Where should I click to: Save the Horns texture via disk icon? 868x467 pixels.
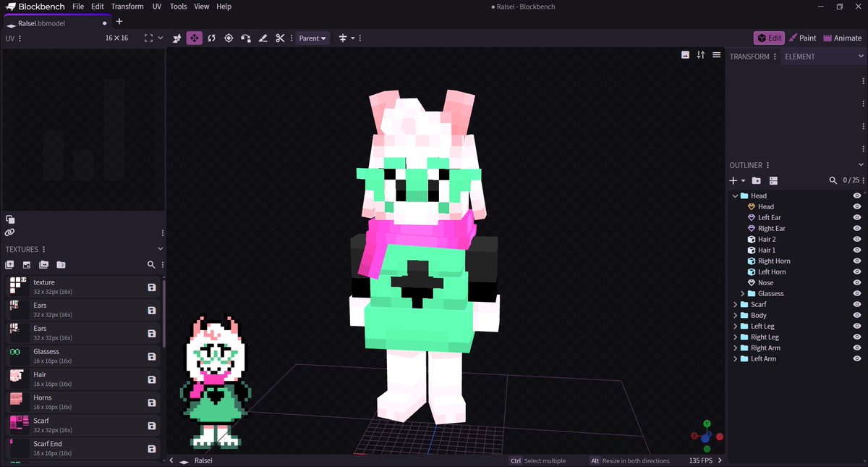(152, 403)
